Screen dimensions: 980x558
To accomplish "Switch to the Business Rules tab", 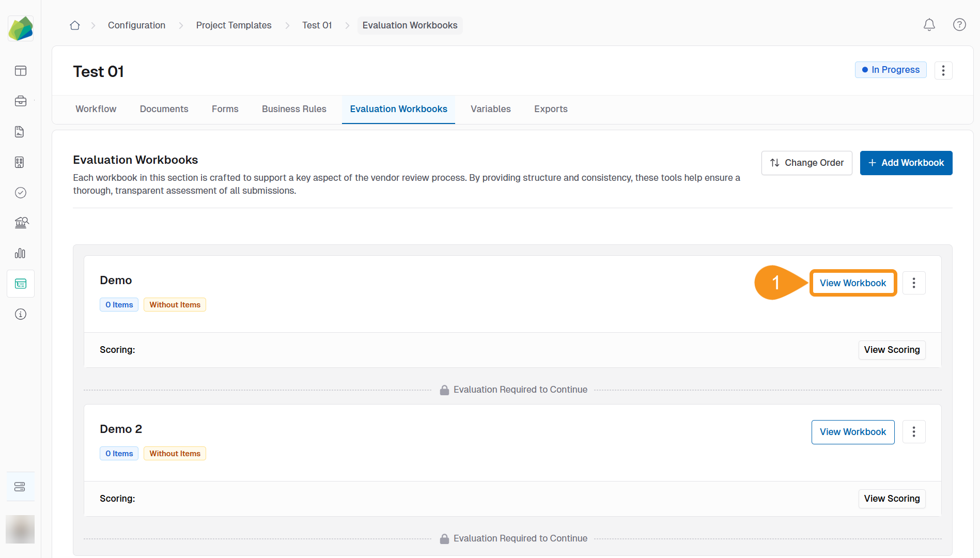I will click(294, 109).
